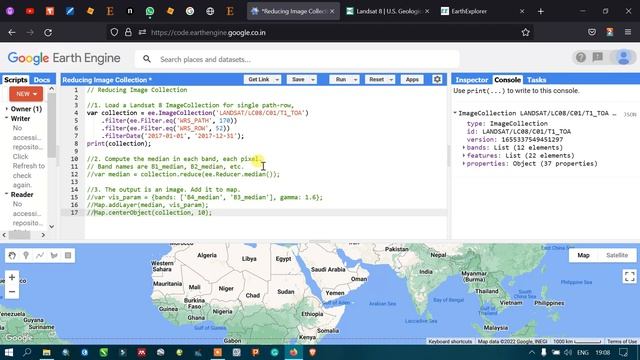Switch to the Console tab
The image size is (640, 360).
507,80
